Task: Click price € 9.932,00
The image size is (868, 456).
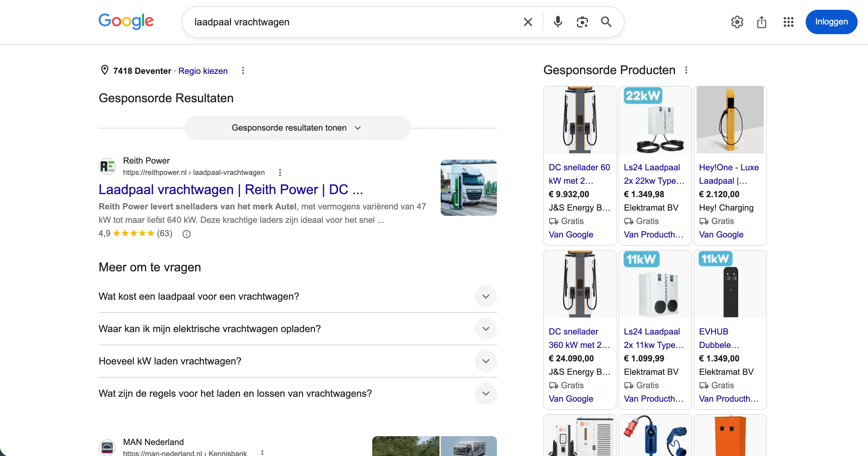Action: [x=569, y=194]
